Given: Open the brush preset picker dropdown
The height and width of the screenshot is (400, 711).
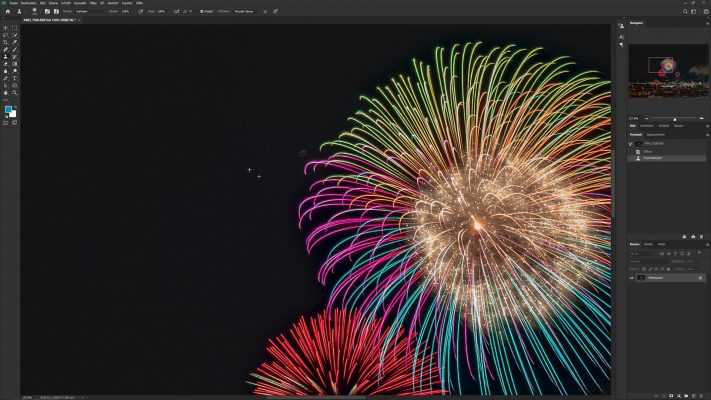Looking at the screenshot, I should [38, 11].
